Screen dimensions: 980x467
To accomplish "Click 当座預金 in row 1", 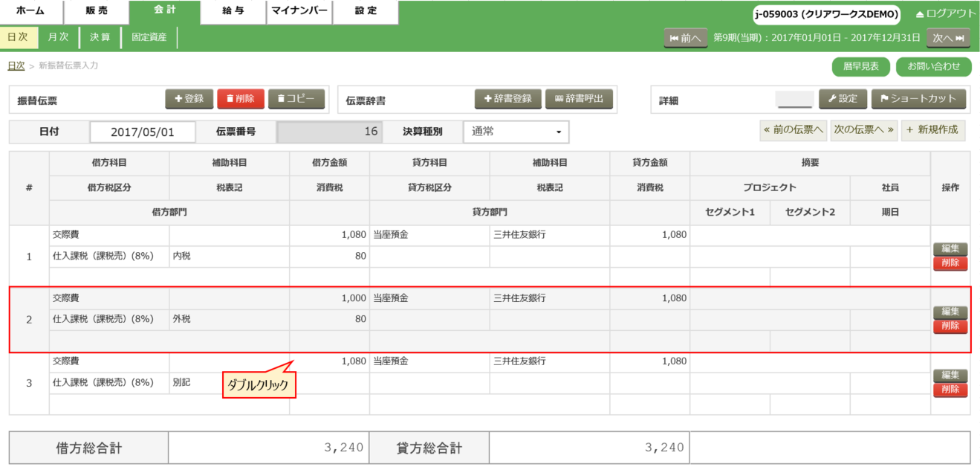I will click(x=391, y=235).
